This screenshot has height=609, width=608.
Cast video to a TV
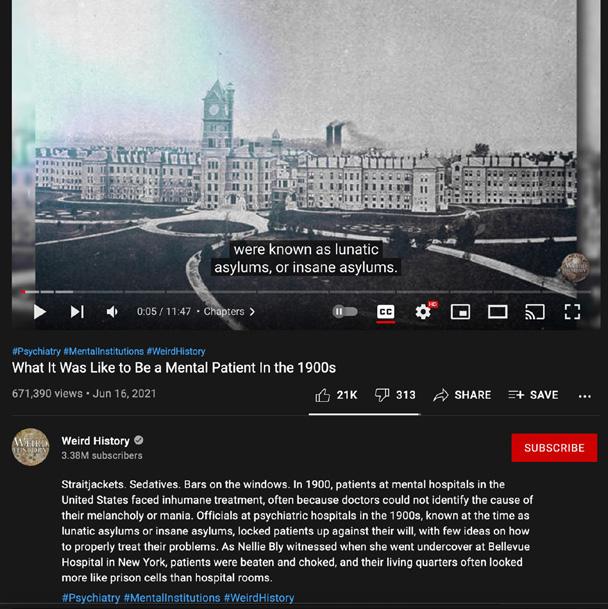pyautogui.click(x=535, y=311)
